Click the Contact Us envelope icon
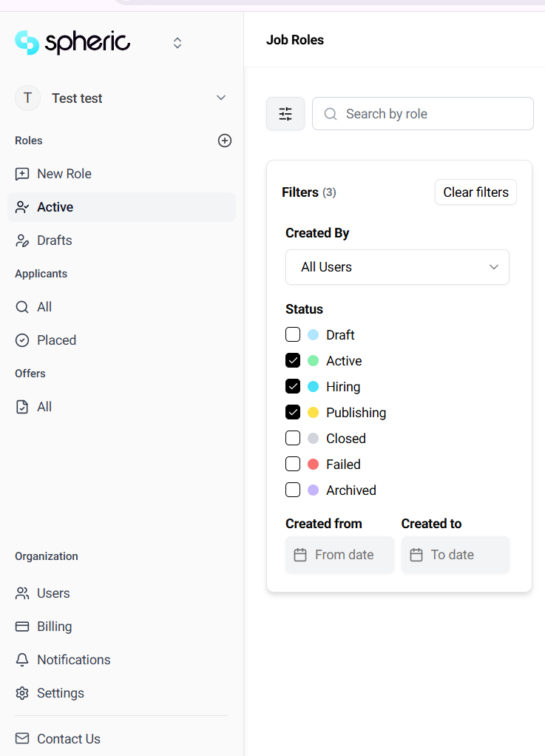The image size is (545, 756). (x=23, y=739)
